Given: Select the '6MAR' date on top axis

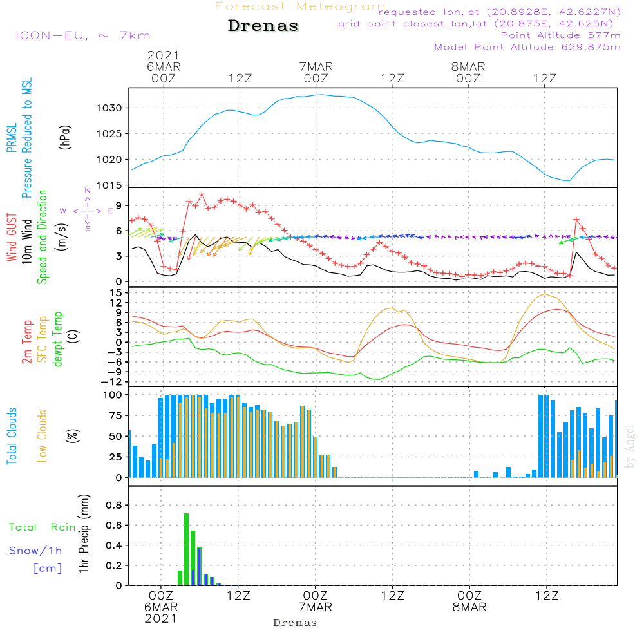Looking at the screenshot, I should tap(164, 67).
